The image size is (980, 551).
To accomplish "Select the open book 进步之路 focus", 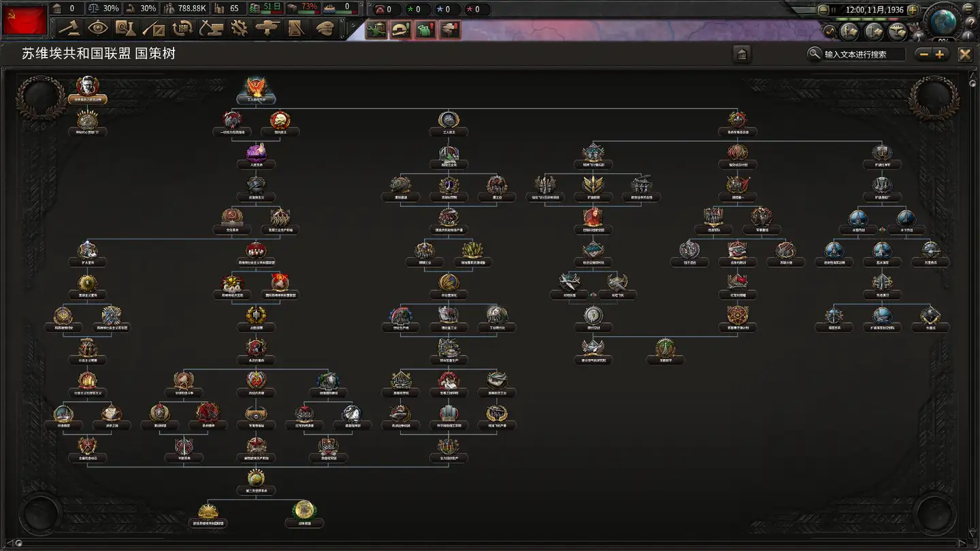I will pos(111,413).
